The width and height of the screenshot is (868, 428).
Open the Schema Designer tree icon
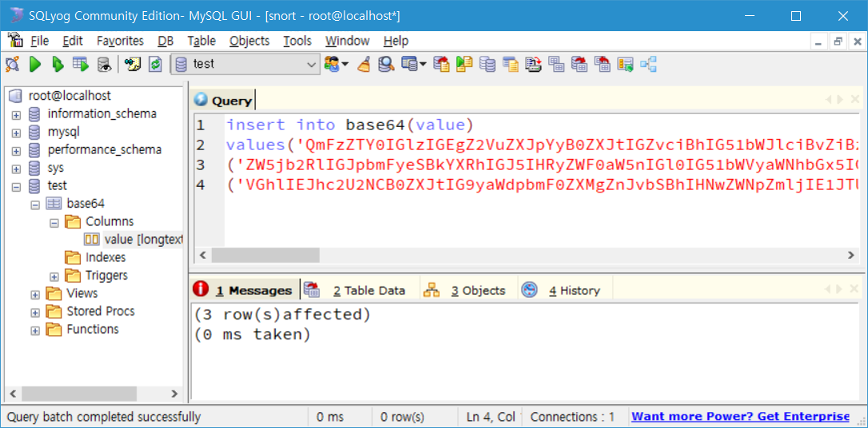pos(648,64)
